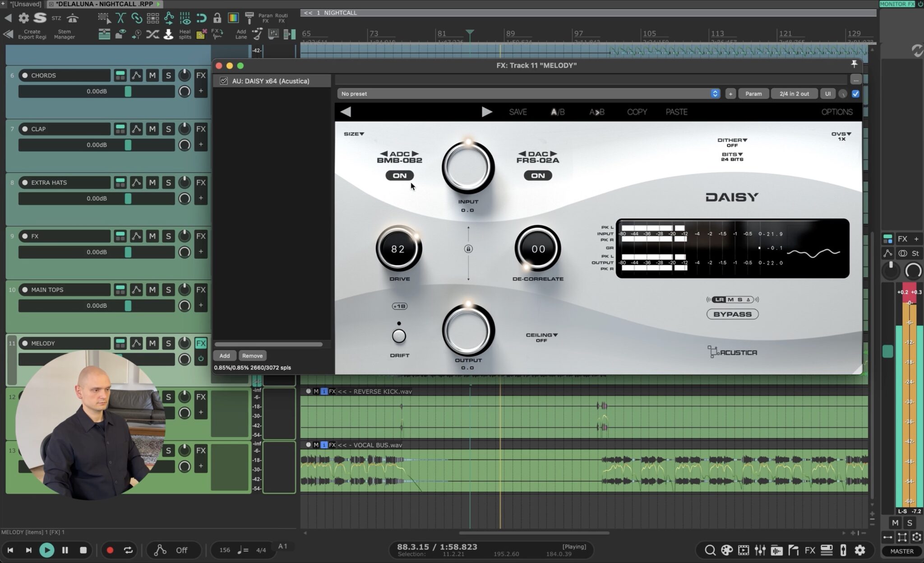Click the BYPASS button in DAISY

(732, 314)
